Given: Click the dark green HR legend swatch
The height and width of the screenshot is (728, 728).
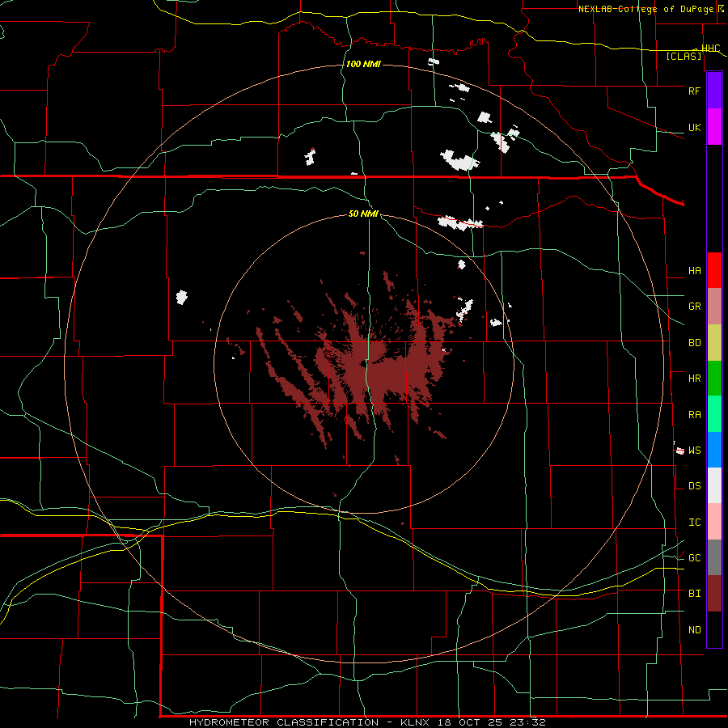Looking at the screenshot, I should (x=714, y=378).
